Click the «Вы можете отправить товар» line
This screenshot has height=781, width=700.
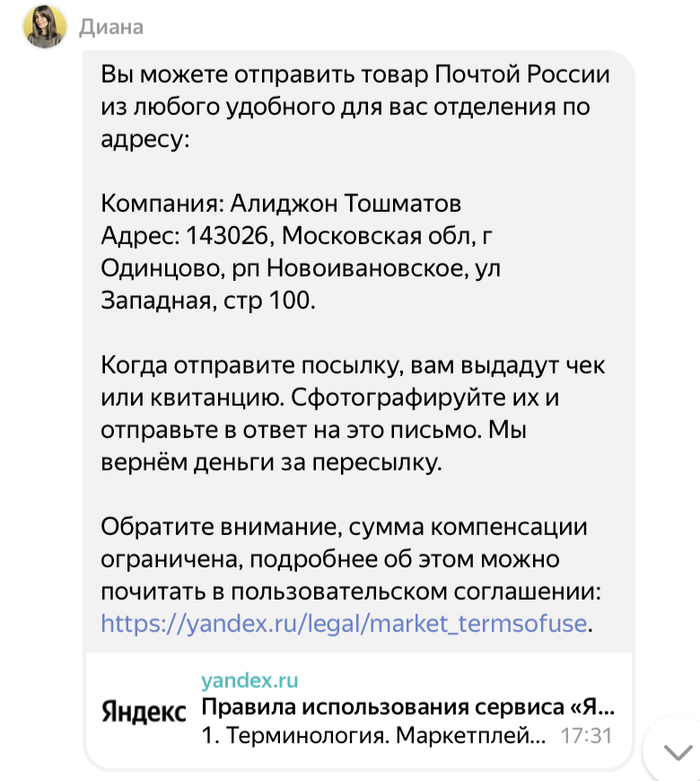pyautogui.click(x=355, y=75)
